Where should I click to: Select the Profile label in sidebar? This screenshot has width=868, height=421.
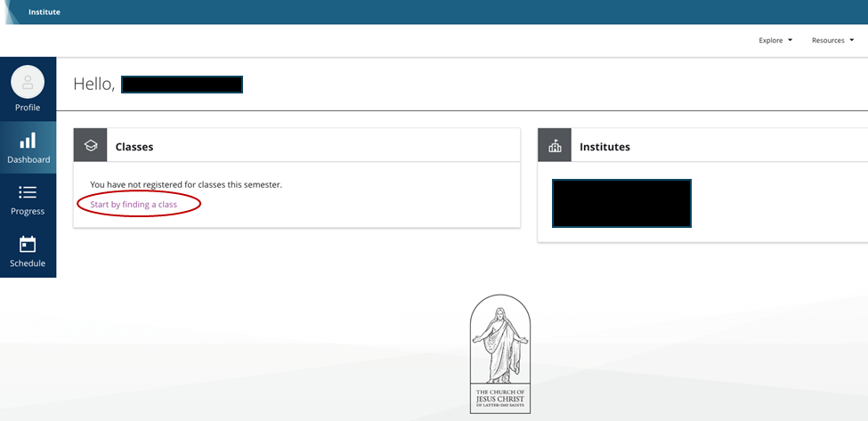[x=28, y=108]
